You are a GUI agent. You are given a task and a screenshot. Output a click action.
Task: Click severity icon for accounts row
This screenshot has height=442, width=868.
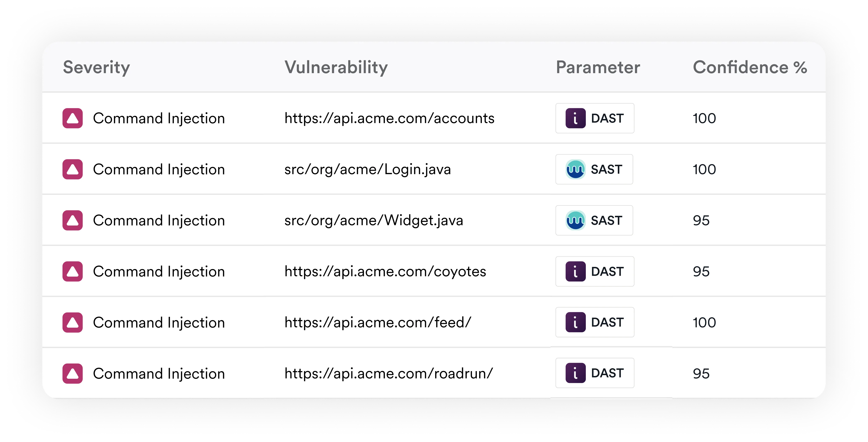click(x=72, y=118)
